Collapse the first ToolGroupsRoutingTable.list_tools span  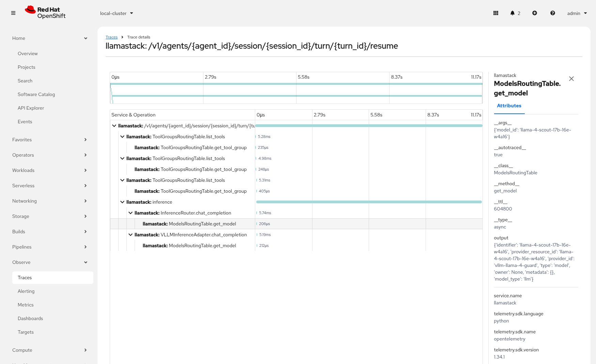coord(122,137)
